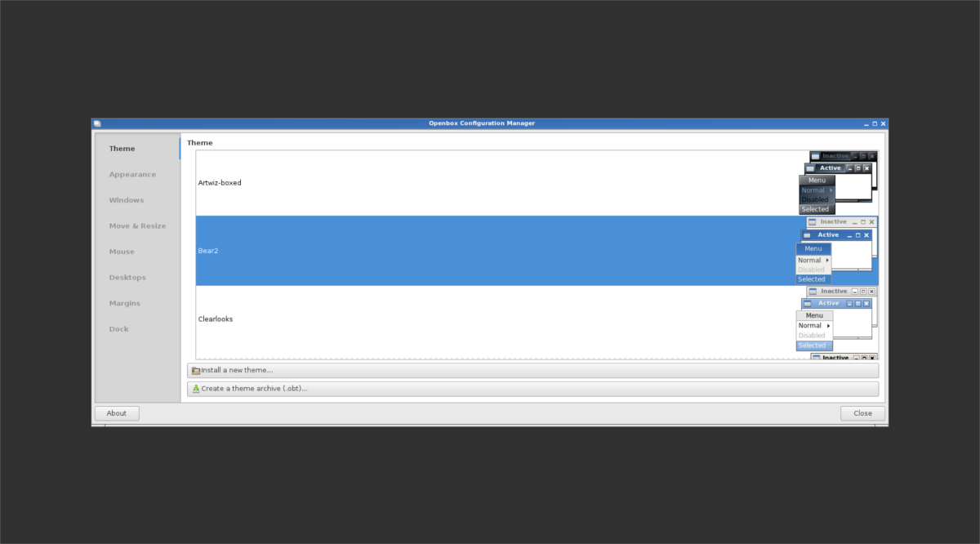Click Install a new theme button
This screenshot has width=980, height=544.
pos(532,370)
